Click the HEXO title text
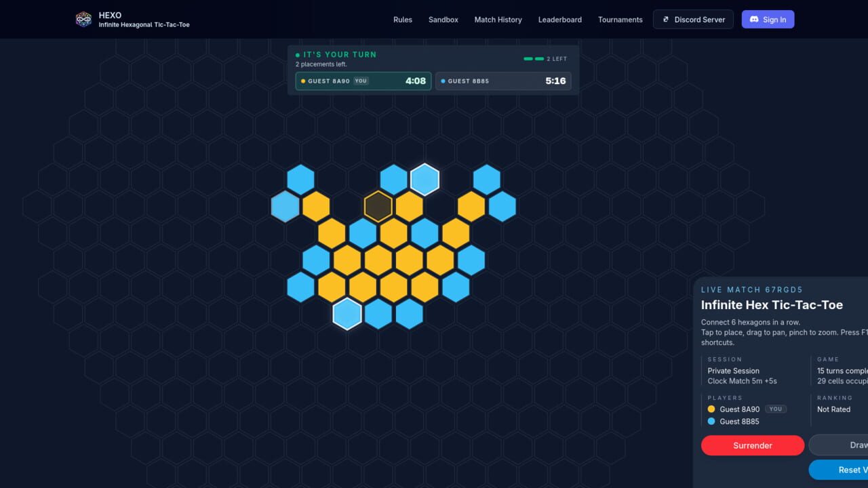Screen dimensions: 868x488 tap(110, 15)
